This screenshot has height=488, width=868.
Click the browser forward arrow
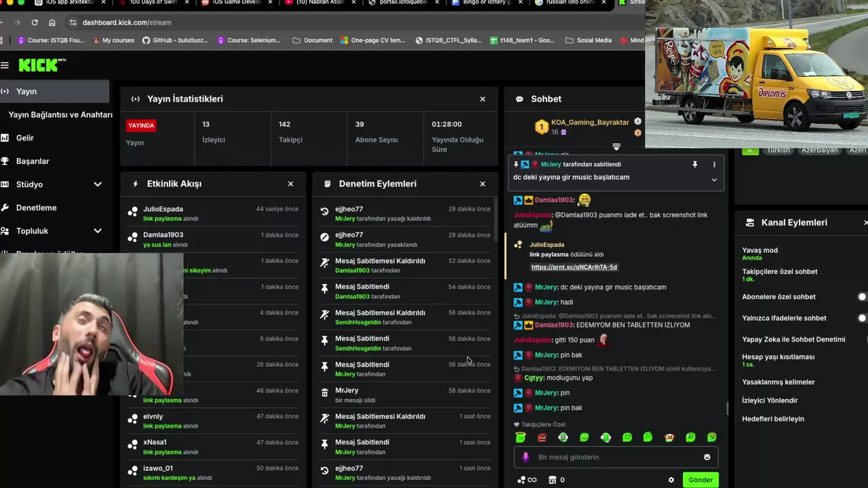17,22
